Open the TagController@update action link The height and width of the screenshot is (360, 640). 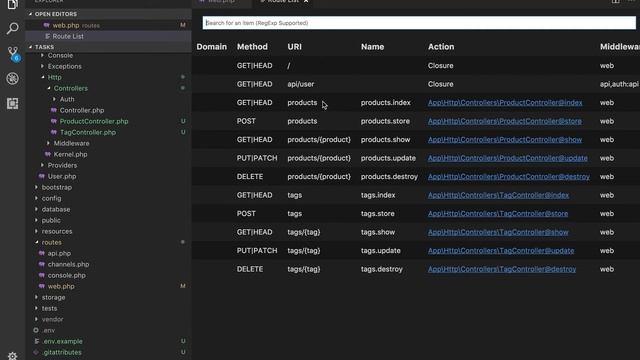pos(501,251)
